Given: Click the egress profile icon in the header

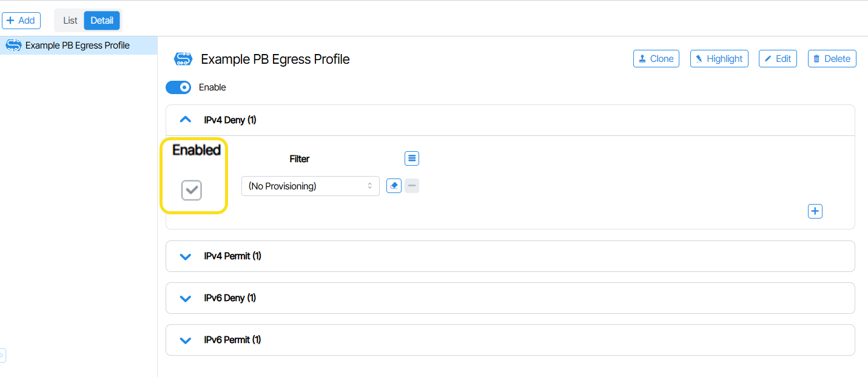Looking at the screenshot, I should point(183,59).
